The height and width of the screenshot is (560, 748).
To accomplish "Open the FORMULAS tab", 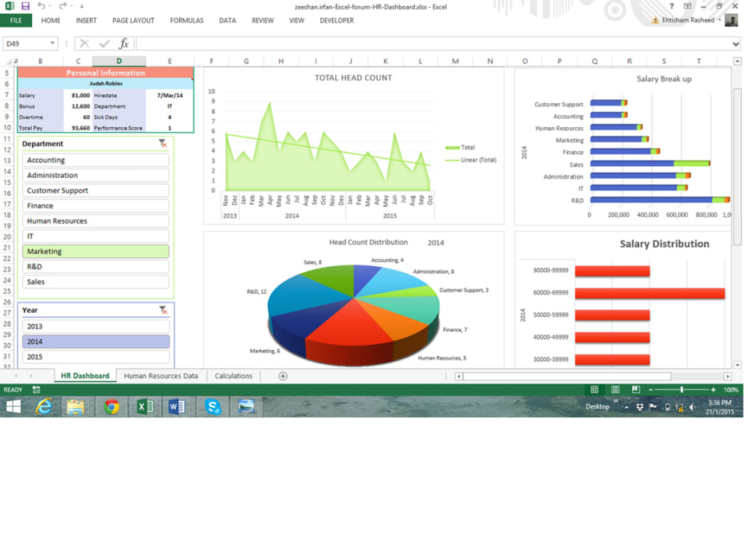I will pyautogui.click(x=186, y=20).
